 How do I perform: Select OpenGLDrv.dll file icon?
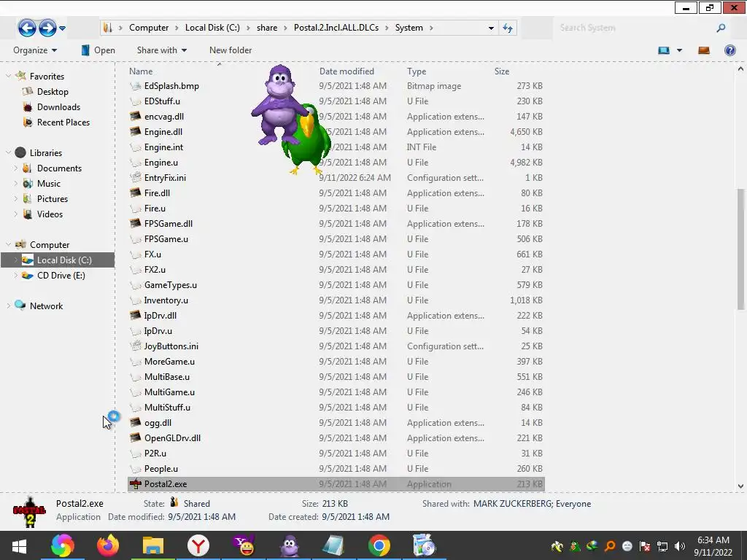pyautogui.click(x=136, y=438)
